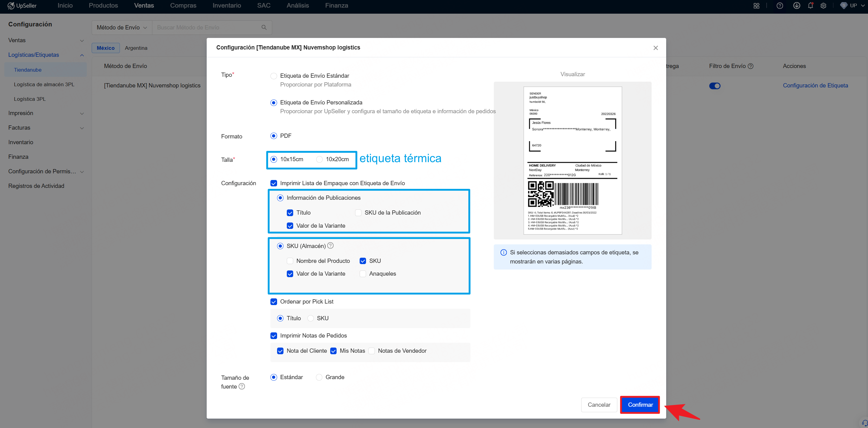
Task: Open the download center icon
Action: (797, 6)
